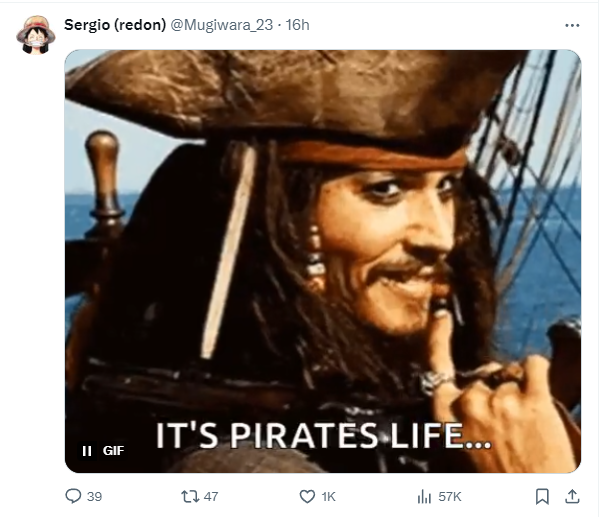
Task: Open the view analytics bar-chart icon
Action: pyautogui.click(x=424, y=497)
